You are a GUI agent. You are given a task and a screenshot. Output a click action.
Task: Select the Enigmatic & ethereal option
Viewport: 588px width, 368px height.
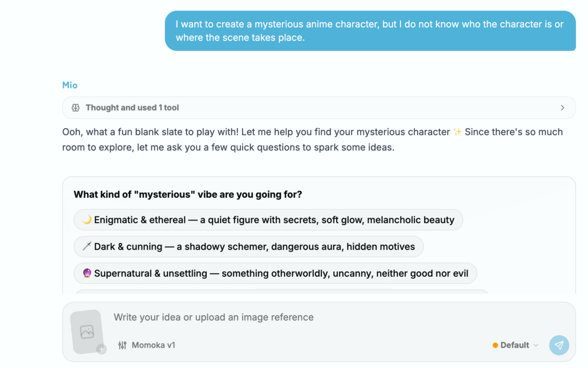(268, 220)
